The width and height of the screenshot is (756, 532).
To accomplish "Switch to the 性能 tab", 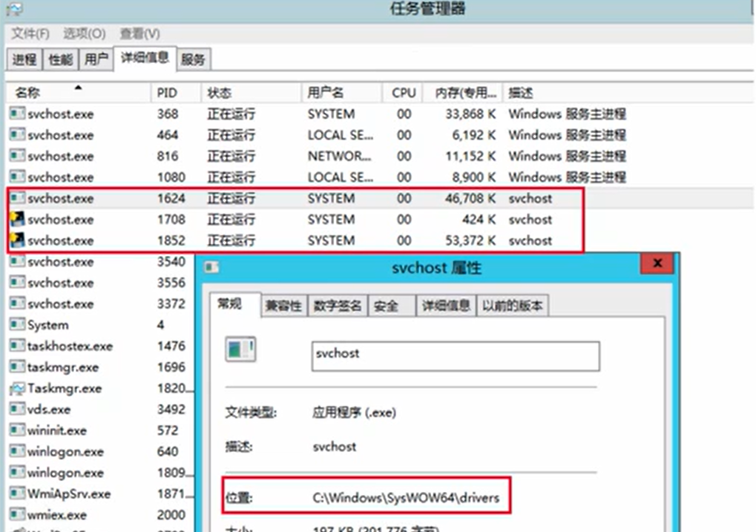I will 61,59.
